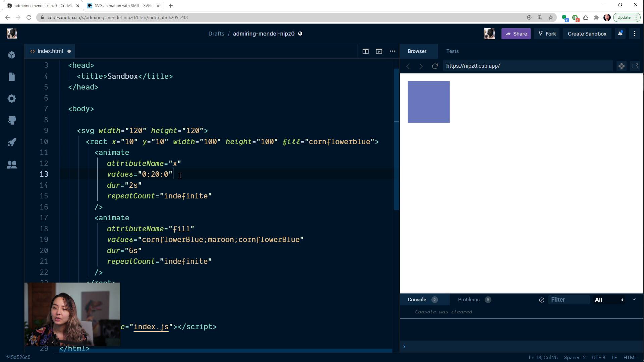Image resolution: width=644 pixels, height=362 pixels.
Task: Open the Explorer files sidebar icon
Action: (12, 77)
